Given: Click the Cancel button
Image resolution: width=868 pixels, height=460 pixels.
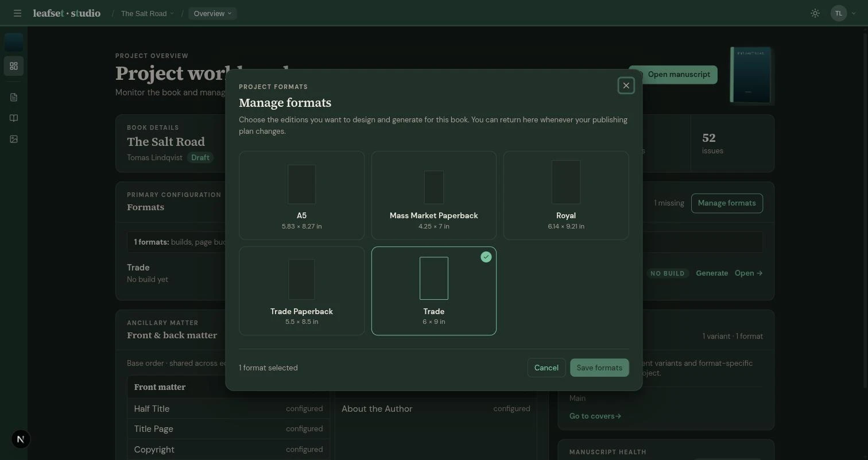Looking at the screenshot, I should 547,368.
